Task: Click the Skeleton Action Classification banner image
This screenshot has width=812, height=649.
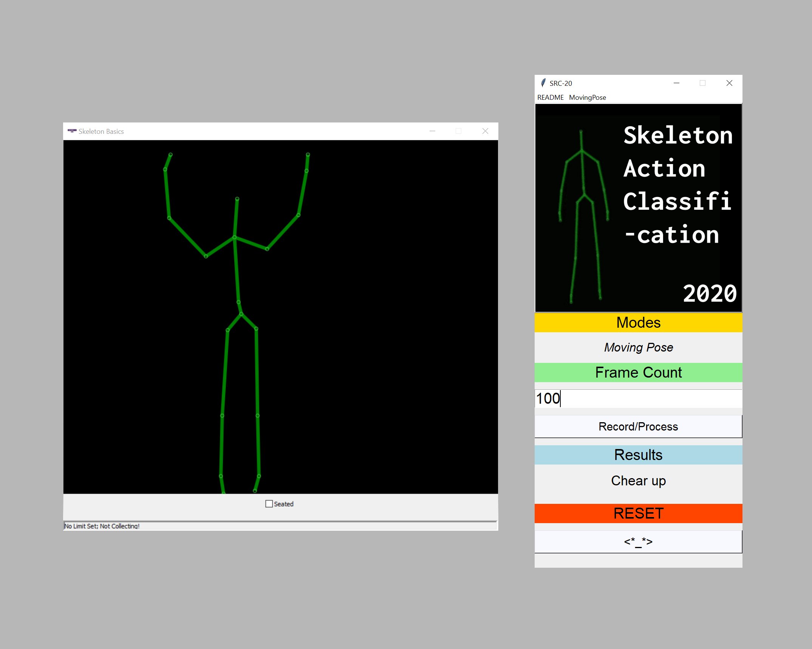Action: [638, 208]
